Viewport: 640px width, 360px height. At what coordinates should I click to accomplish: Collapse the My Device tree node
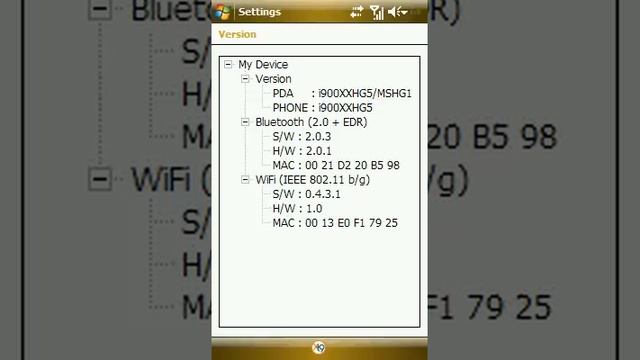[x=228, y=64]
